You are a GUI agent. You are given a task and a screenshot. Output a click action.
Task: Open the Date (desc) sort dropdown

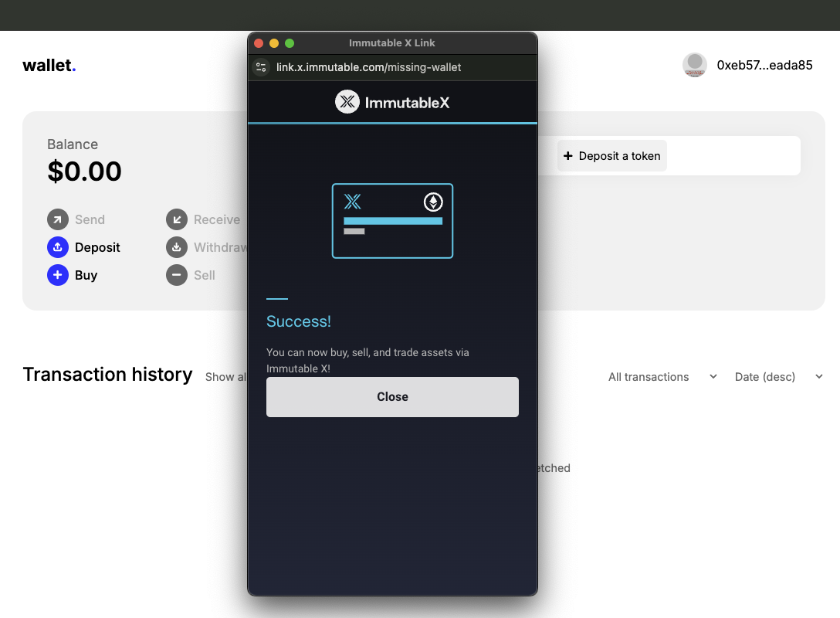click(x=778, y=377)
